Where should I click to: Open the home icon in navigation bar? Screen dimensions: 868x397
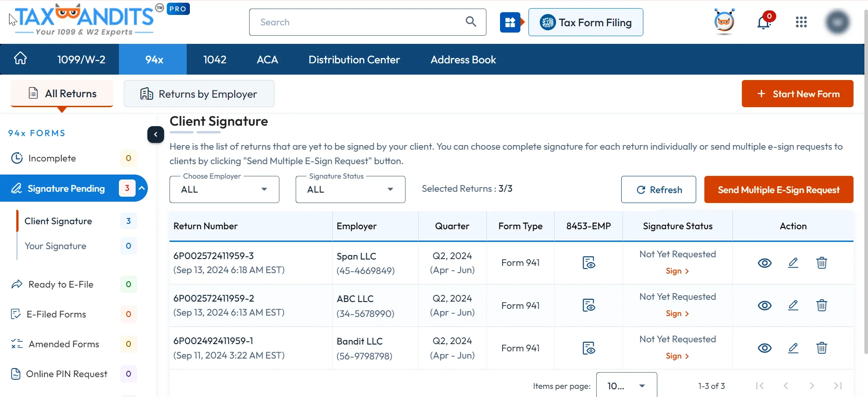pyautogui.click(x=20, y=58)
